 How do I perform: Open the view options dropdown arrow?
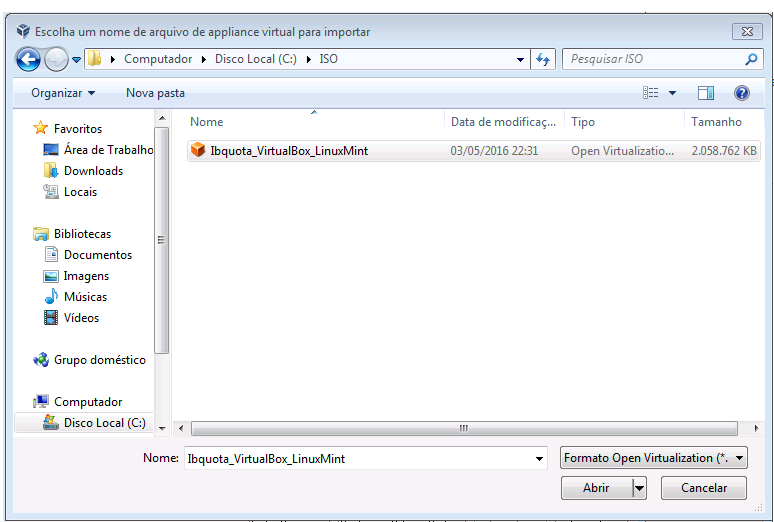[x=672, y=93]
